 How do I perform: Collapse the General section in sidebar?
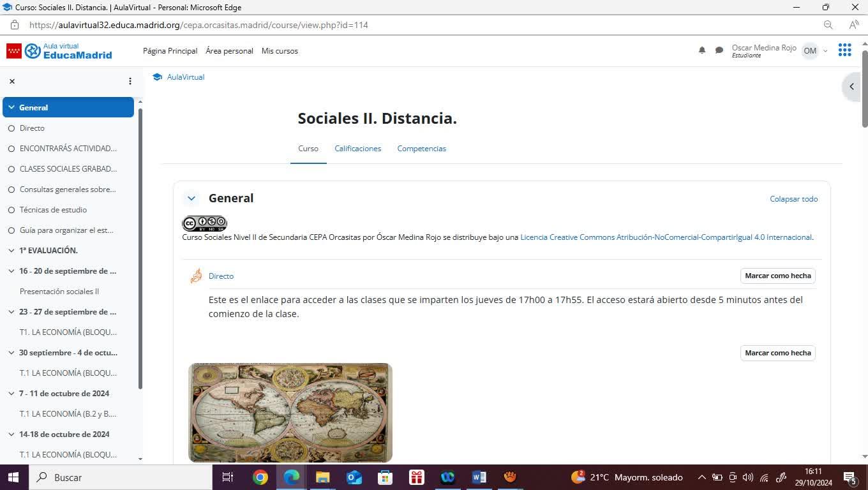[x=11, y=107]
